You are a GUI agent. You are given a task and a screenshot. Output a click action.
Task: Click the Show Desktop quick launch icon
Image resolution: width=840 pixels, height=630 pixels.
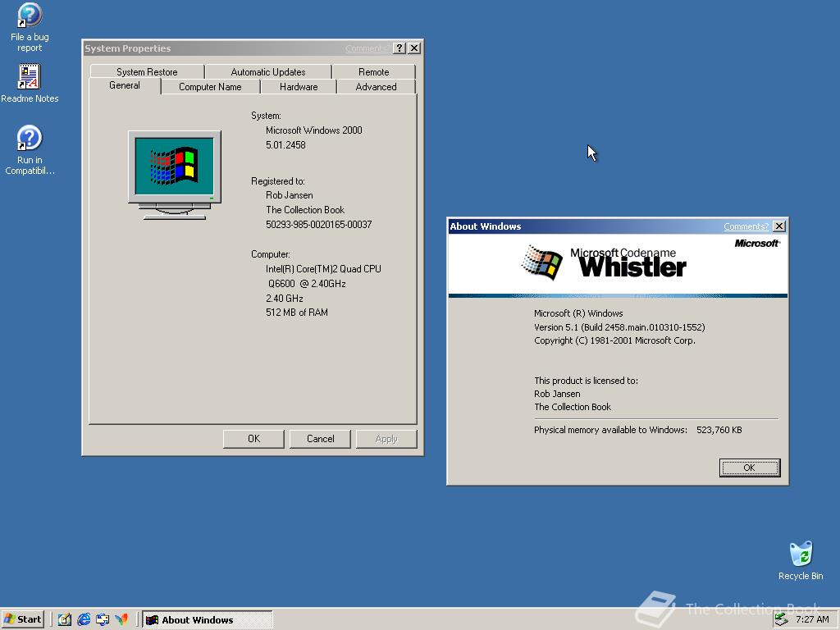pos(64,619)
